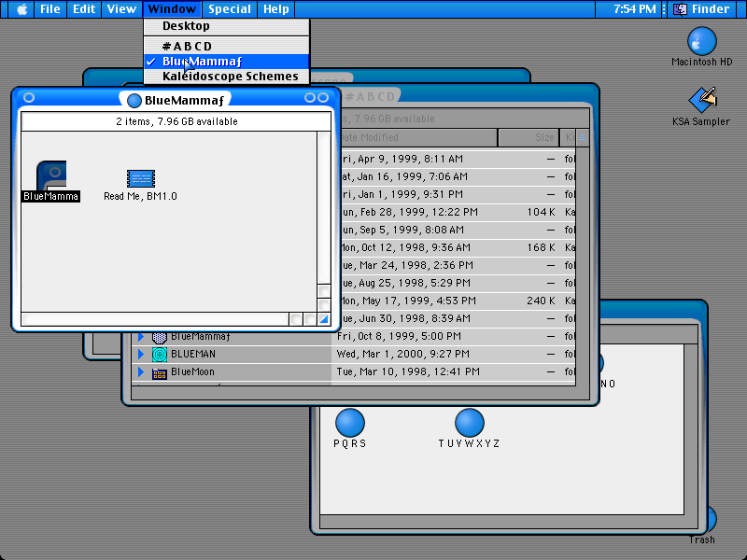
Task: Click the 'Read Me, BM1.0' file label
Action: (141, 196)
